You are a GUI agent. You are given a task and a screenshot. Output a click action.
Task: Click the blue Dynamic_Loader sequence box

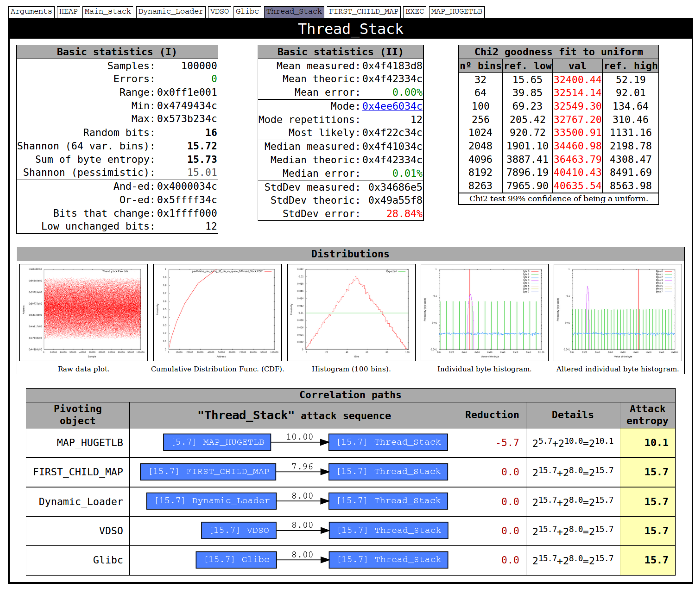point(211,501)
